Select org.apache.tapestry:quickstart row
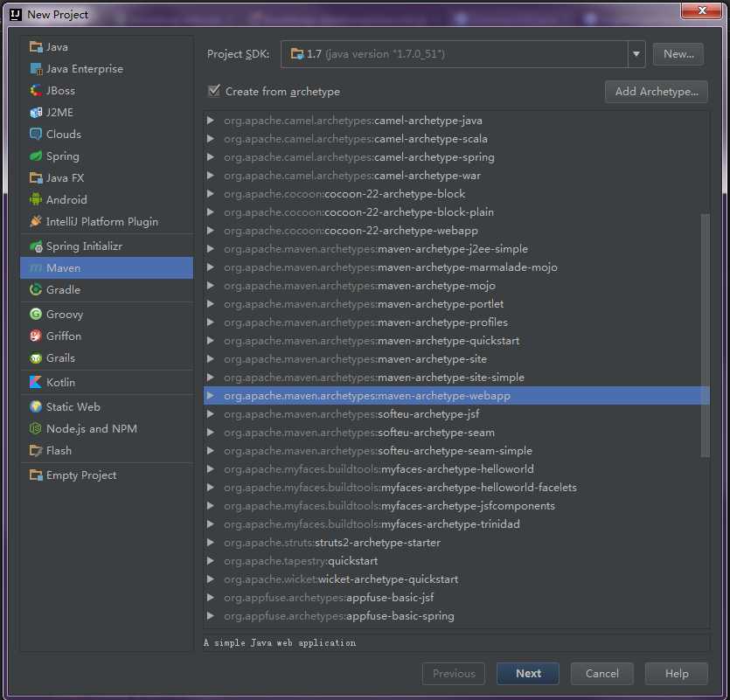The width and height of the screenshot is (730, 700). click(x=456, y=561)
